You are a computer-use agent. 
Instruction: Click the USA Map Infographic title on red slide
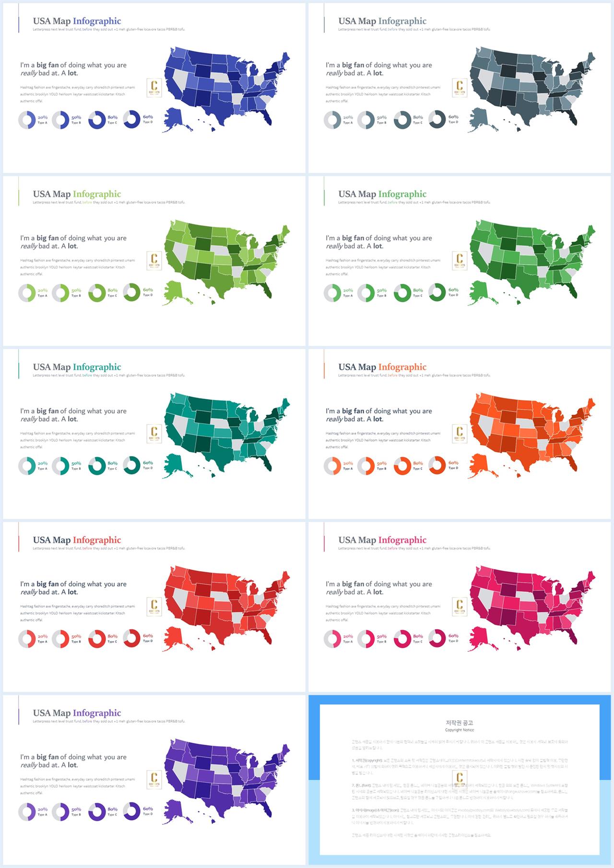(x=77, y=540)
